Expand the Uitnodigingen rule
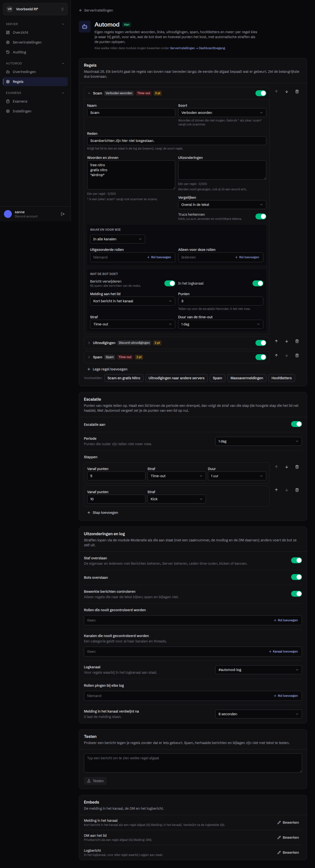Image resolution: width=315 pixels, height=868 pixels. click(x=89, y=343)
